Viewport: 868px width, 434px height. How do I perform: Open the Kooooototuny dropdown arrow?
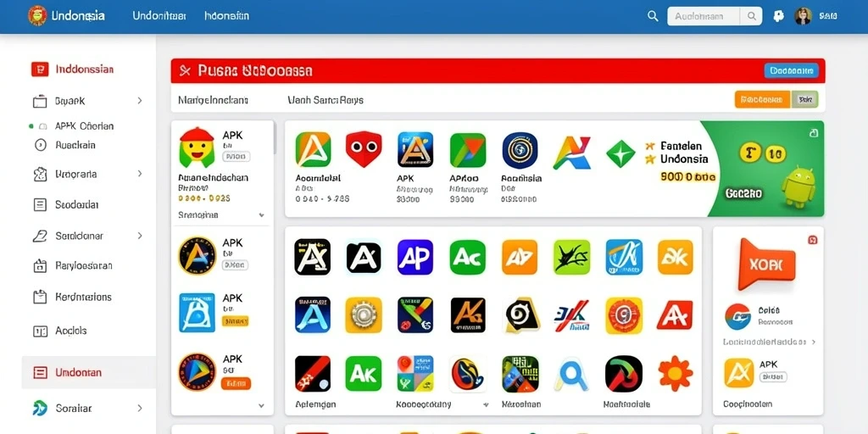pyautogui.click(x=486, y=404)
